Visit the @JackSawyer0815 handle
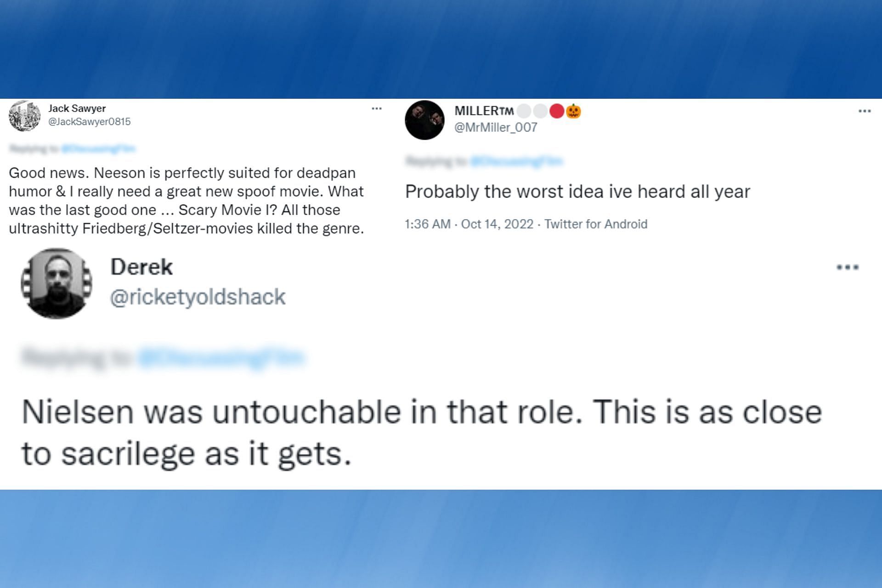Viewport: 882px width, 588px height. point(89,122)
